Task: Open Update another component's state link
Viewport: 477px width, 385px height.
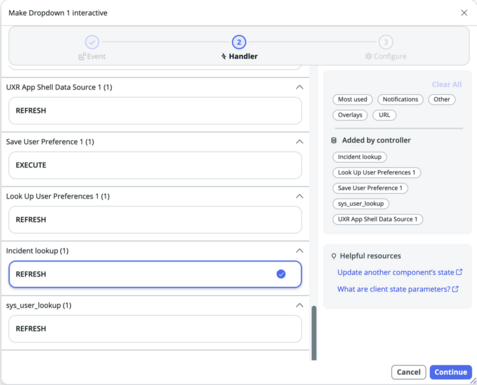Action: pos(396,272)
